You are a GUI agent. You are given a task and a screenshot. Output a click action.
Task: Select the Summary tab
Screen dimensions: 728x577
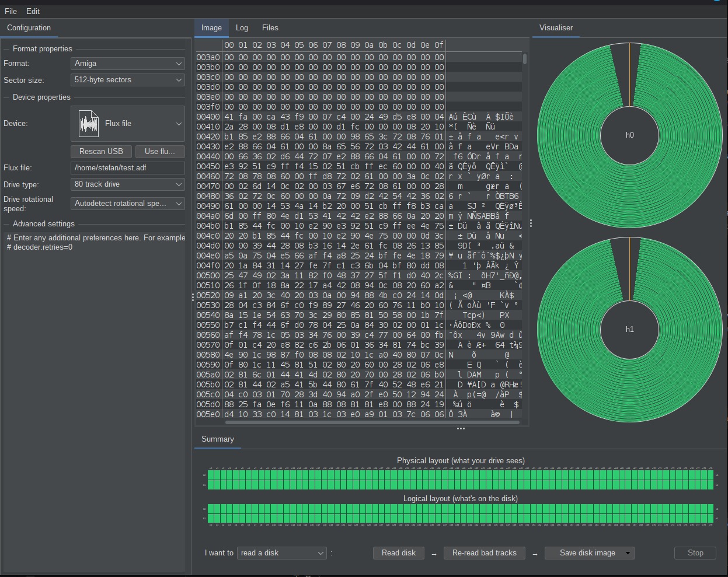[x=218, y=439]
